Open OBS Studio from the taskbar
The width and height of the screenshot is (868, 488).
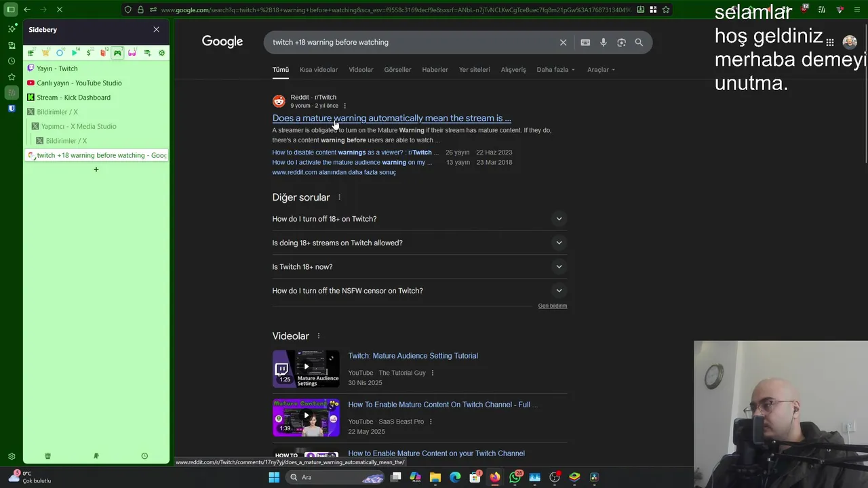click(x=555, y=477)
